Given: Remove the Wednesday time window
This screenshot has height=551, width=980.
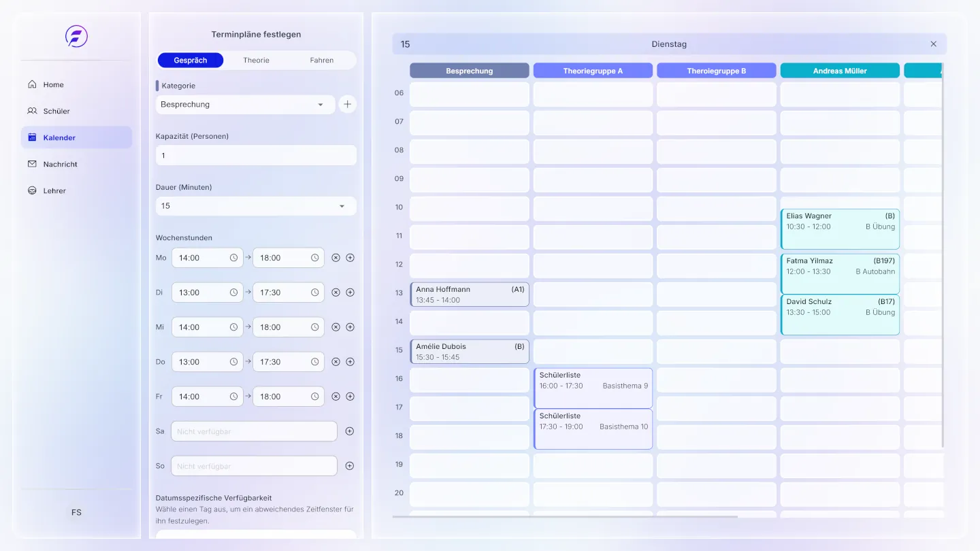Looking at the screenshot, I should [x=336, y=327].
